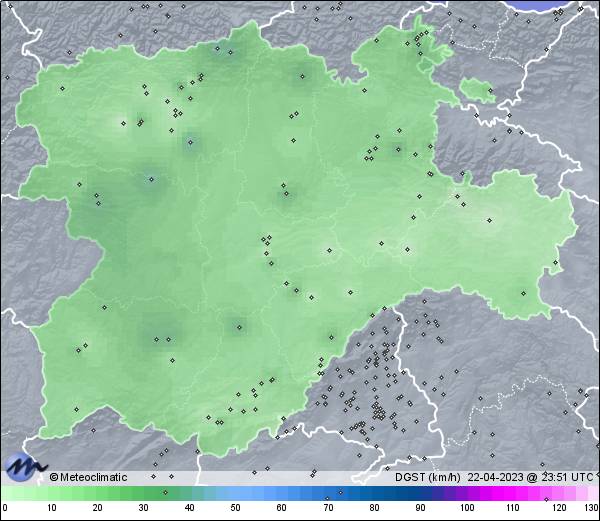Click the scale label 80
This screenshot has width=600, height=521.
tap(375, 508)
